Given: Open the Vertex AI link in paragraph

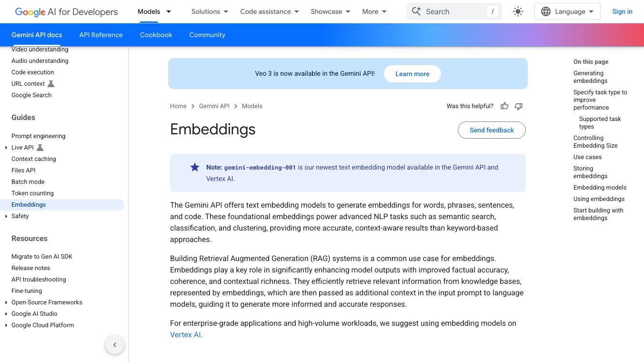Looking at the screenshot, I should tap(185, 335).
